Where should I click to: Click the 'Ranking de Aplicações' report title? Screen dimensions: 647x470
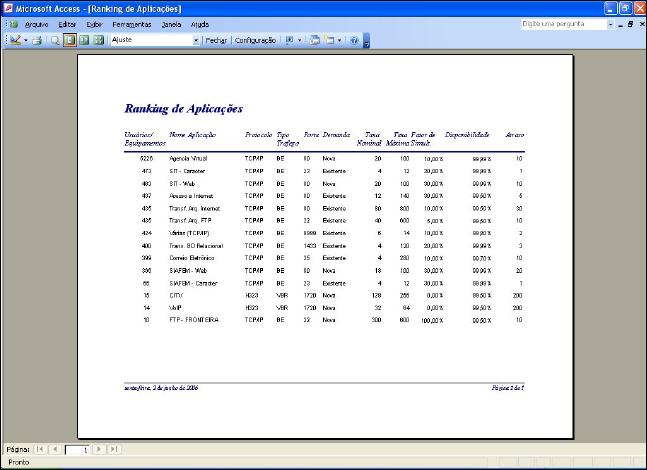click(183, 109)
